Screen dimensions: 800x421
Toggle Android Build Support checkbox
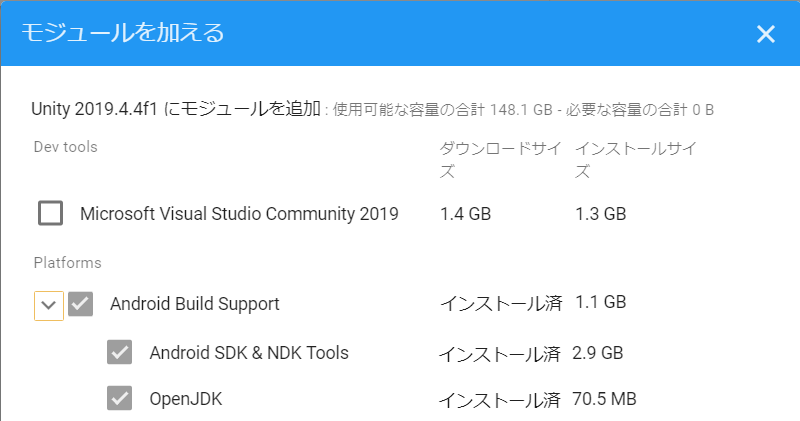click(81, 304)
